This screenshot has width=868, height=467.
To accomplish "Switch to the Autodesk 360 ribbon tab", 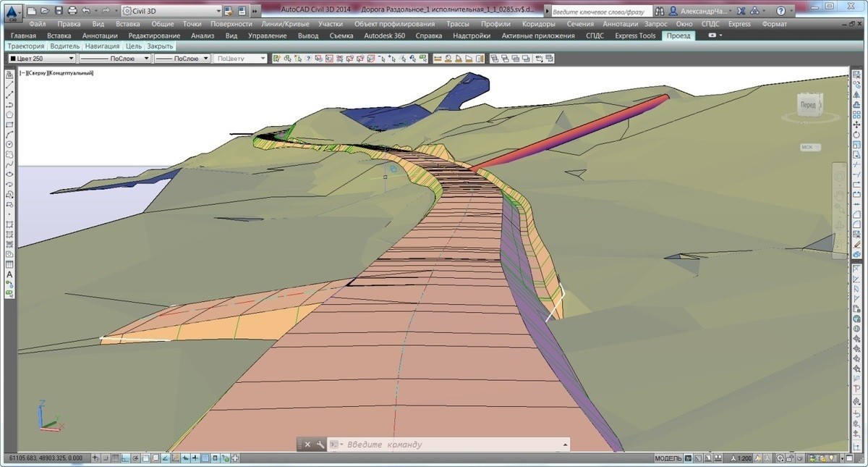I will pyautogui.click(x=384, y=35).
